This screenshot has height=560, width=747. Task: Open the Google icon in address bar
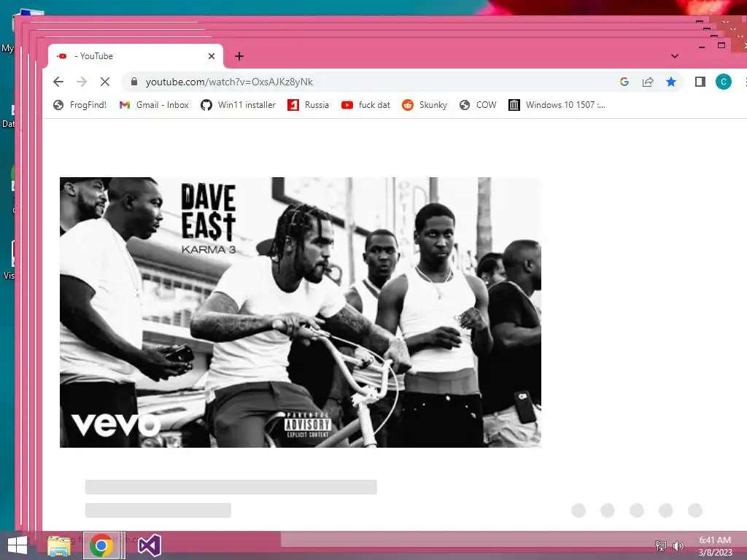[624, 82]
